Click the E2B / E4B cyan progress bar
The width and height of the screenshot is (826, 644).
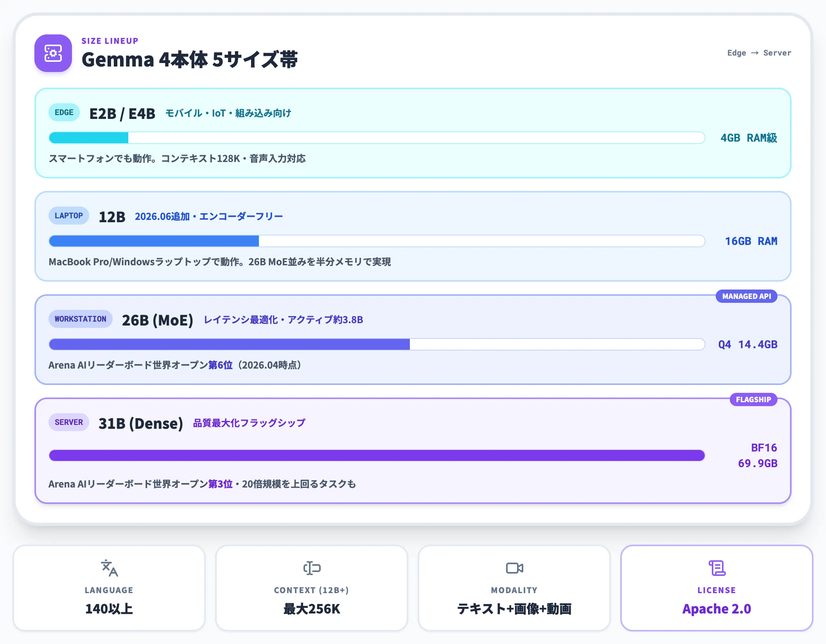tap(377, 138)
